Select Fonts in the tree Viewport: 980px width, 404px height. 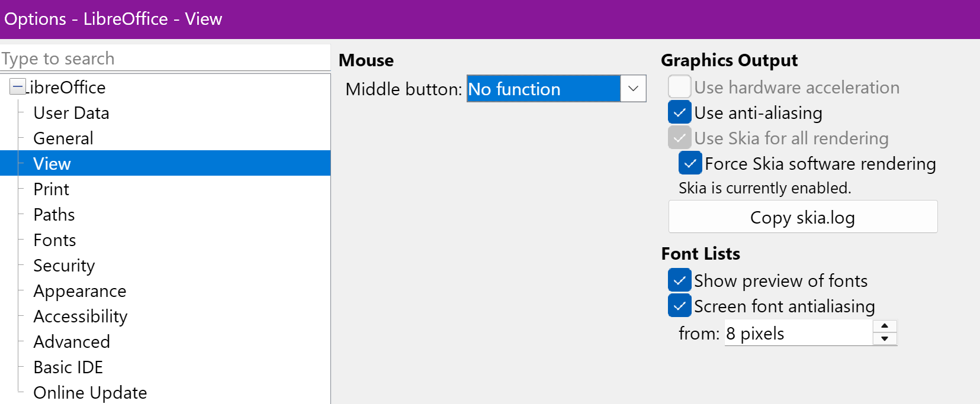click(54, 240)
